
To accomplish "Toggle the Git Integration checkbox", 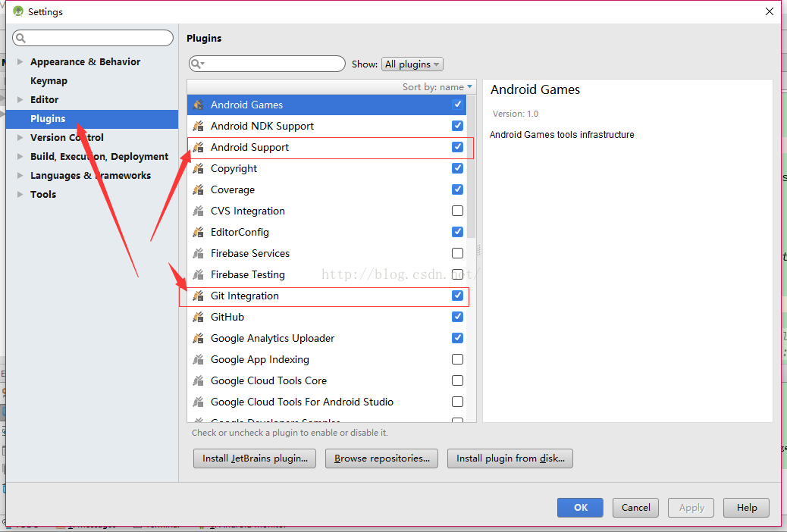I will click(x=457, y=295).
